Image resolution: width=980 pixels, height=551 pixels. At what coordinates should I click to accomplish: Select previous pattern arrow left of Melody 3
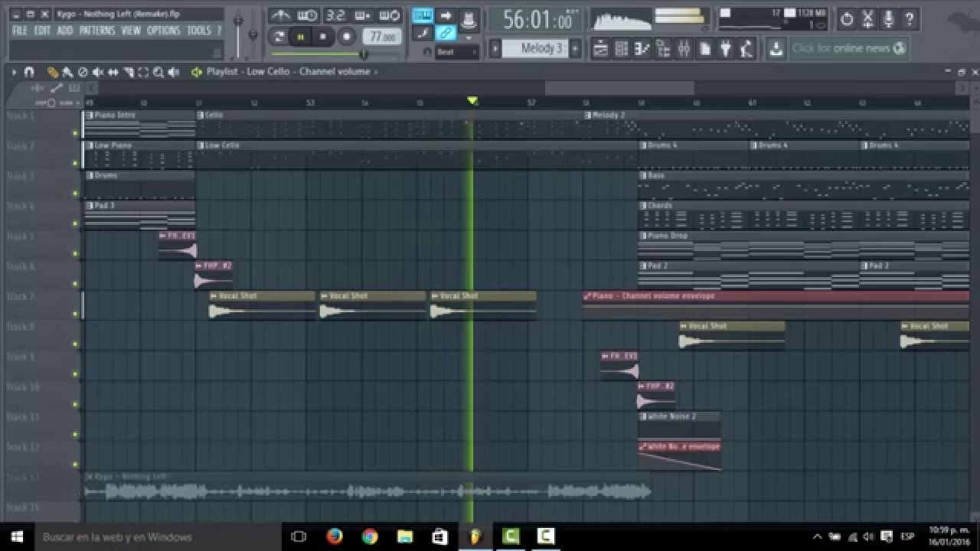click(495, 48)
